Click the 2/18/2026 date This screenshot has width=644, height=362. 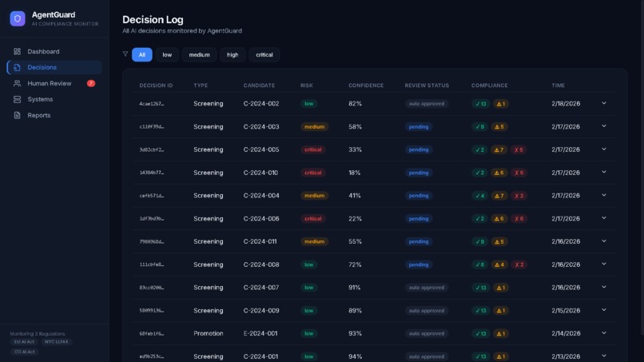pyautogui.click(x=566, y=104)
